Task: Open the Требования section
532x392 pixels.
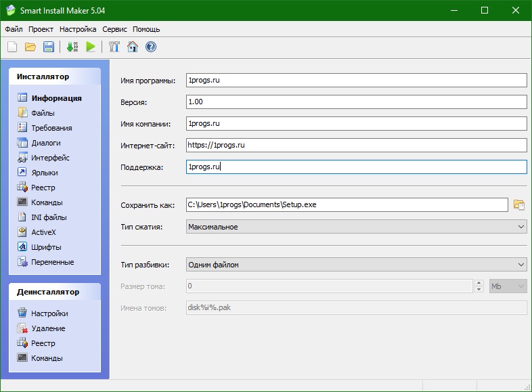Action: (x=45, y=127)
